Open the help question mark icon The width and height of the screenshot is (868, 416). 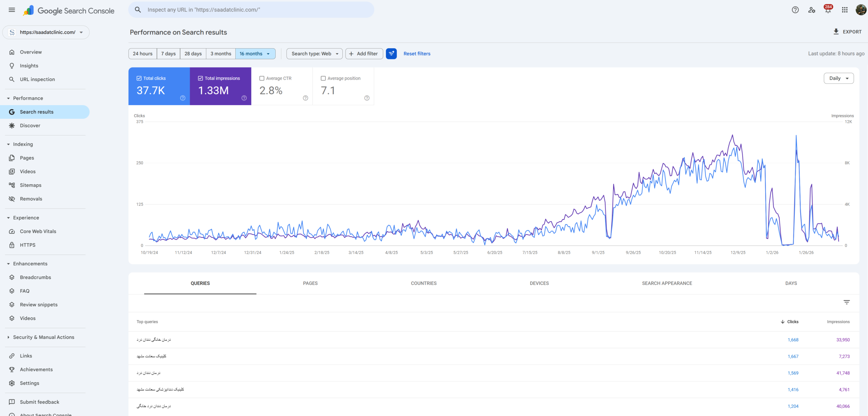pyautogui.click(x=795, y=10)
